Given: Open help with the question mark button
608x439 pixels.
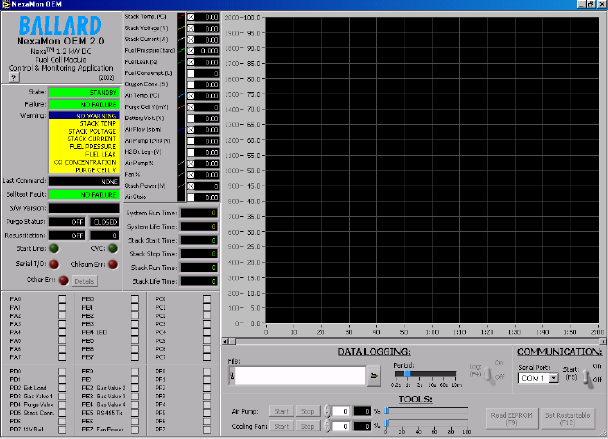Looking at the screenshot, I should (x=14, y=77).
